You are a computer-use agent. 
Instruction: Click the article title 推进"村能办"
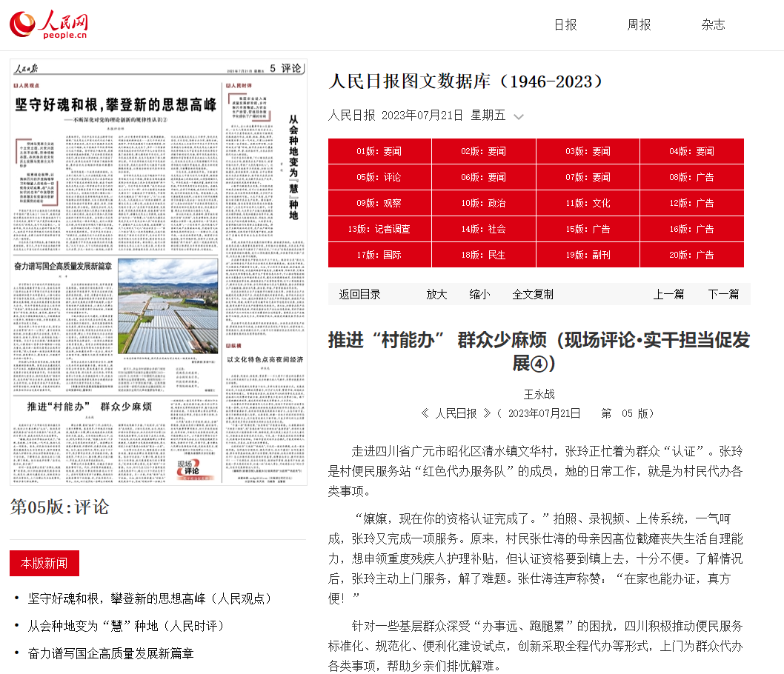pos(539,351)
